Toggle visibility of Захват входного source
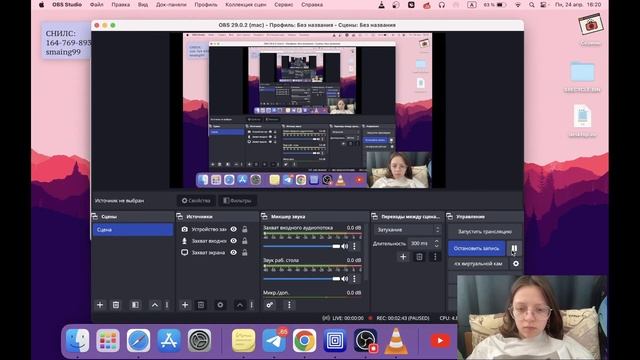The width and height of the screenshot is (640, 360). pos(233,241)
